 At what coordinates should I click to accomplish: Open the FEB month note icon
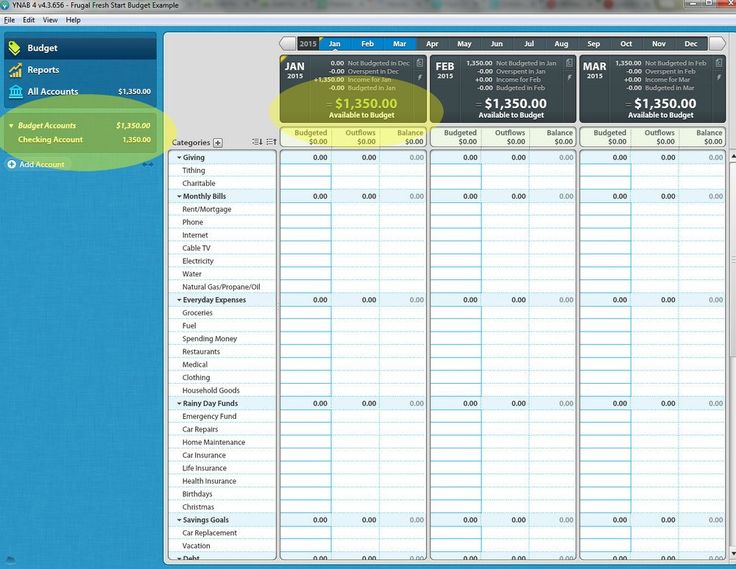click(569, 62)
